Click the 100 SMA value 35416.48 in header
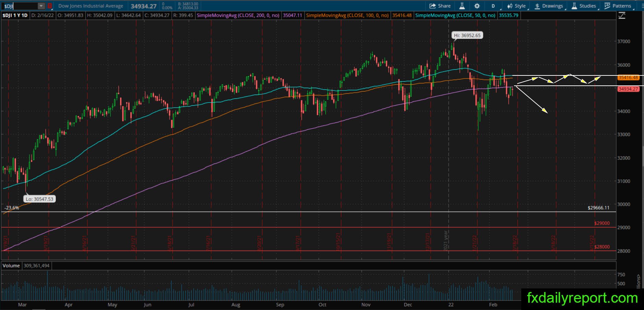 coord(402,15)
